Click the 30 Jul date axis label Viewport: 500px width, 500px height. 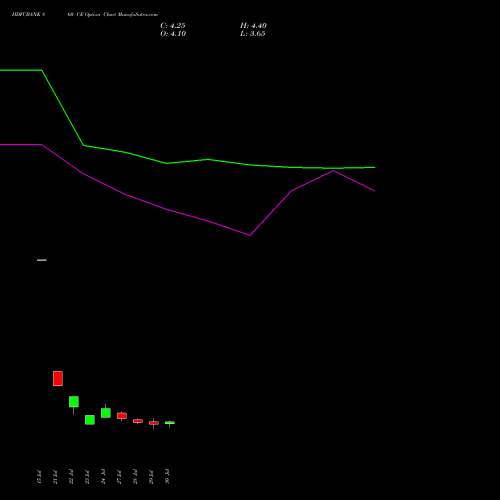[x=167, y=476]
